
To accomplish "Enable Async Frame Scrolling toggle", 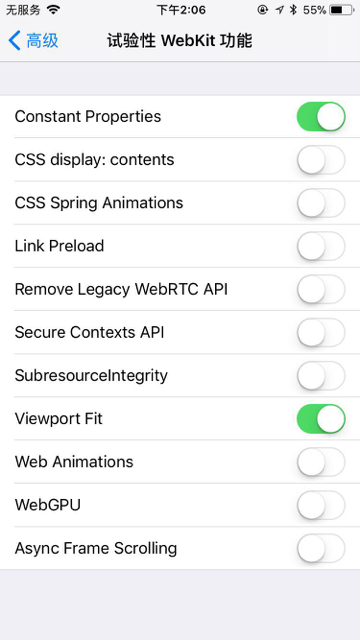I will click(321, 548).
